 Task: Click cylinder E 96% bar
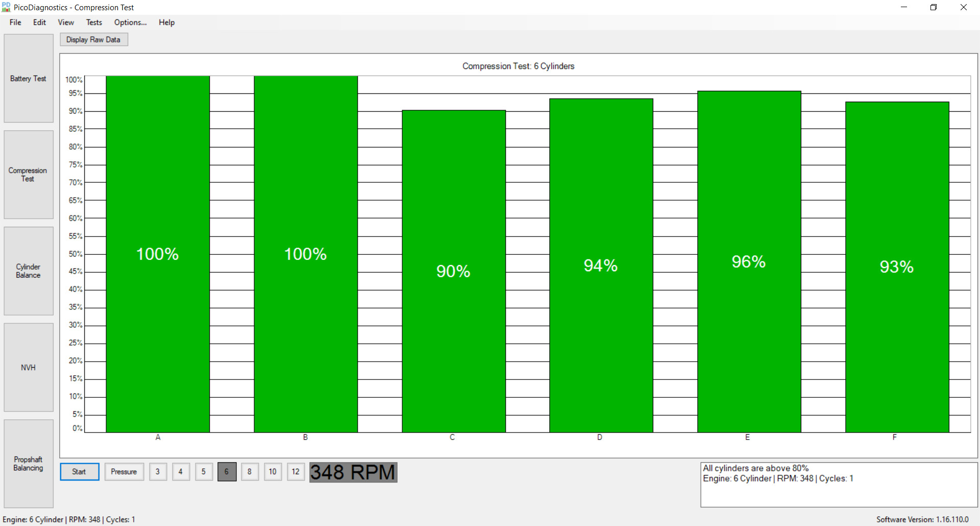tap(749, 262)
